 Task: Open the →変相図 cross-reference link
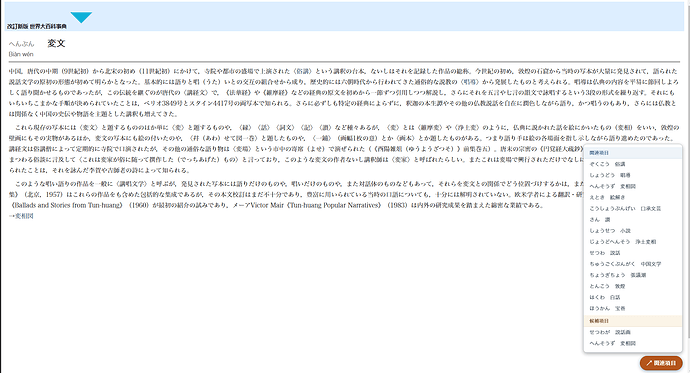tap(21, 216)
